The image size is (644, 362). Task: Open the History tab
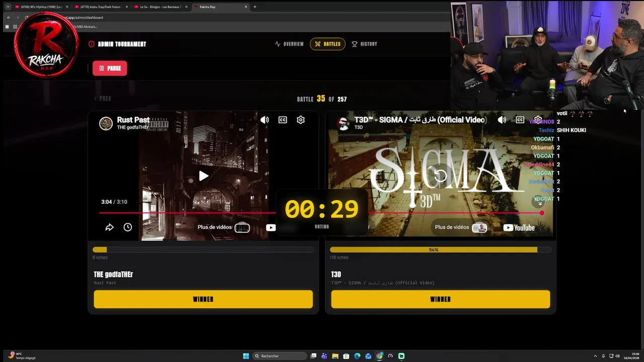[364, 44]
